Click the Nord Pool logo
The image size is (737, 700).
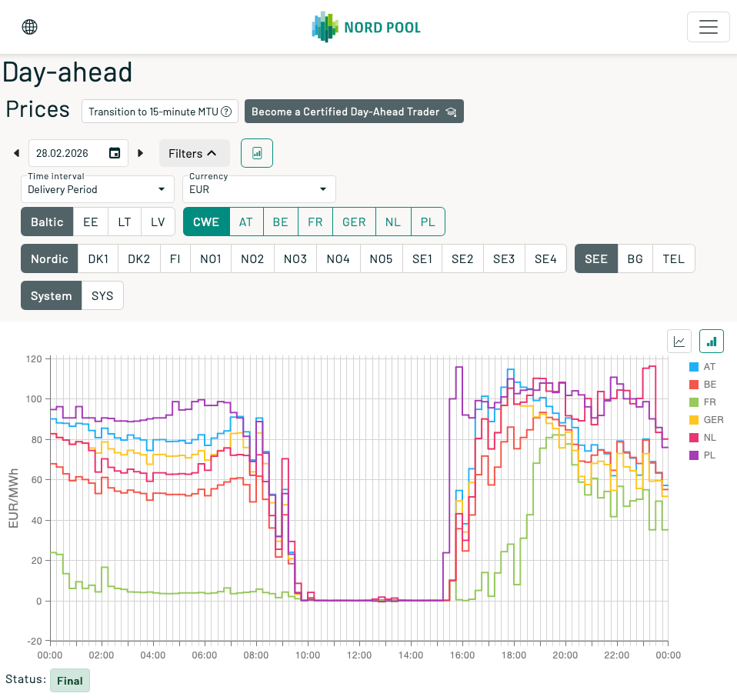coord(366,27)
